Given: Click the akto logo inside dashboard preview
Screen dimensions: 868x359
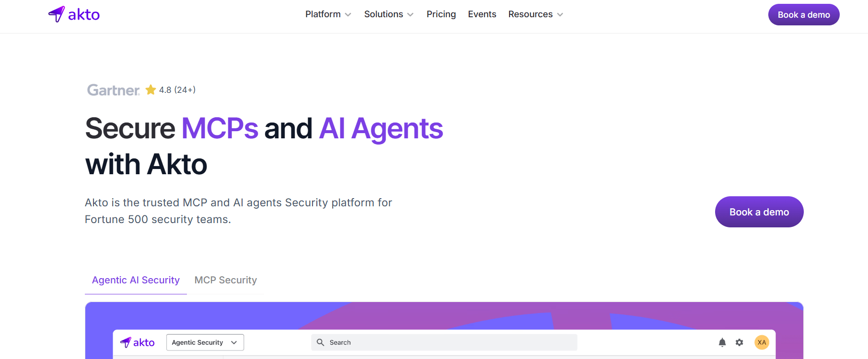Looking at the screenshot, I should coord(137,342).
